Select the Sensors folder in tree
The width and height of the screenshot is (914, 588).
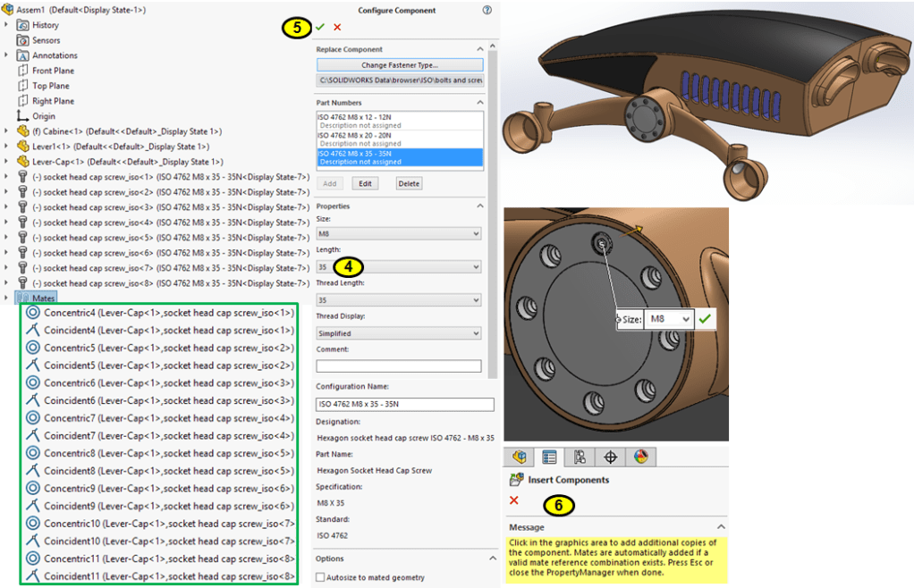[x=46, y=40]
